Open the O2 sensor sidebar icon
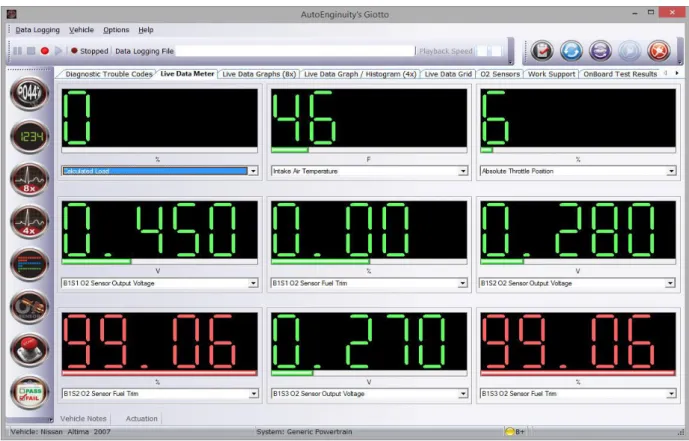 tap(29, 307)
